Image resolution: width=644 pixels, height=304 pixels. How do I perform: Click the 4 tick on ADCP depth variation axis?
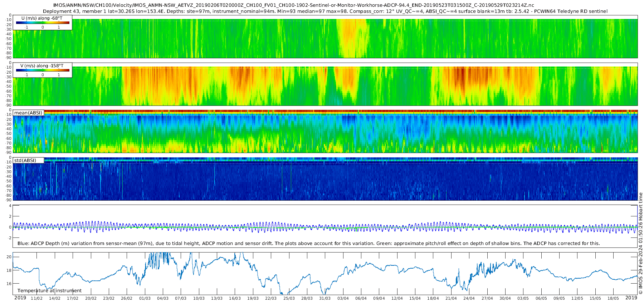[x=10, y=206]
